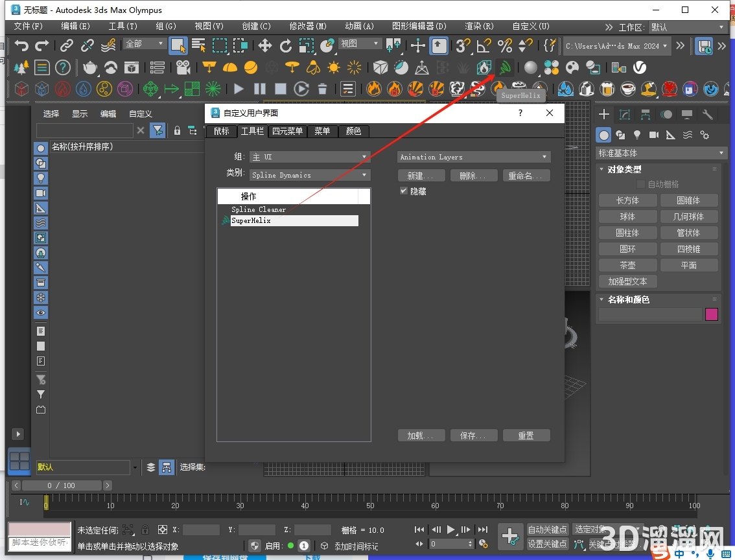This screenshot has height=560, width=735.
Task: Open the 修改器(M) menu
Action: 307,26
